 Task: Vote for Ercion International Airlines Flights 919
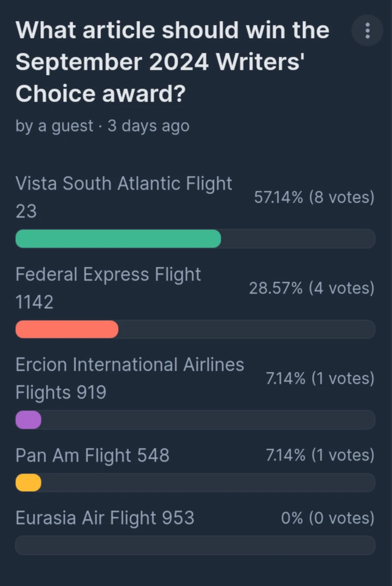coord(130,378)
